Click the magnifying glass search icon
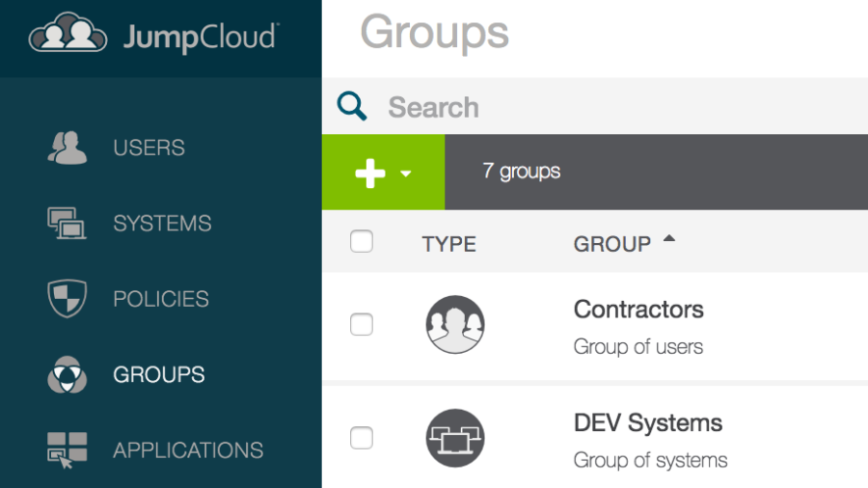 click(x=352, y=106)
